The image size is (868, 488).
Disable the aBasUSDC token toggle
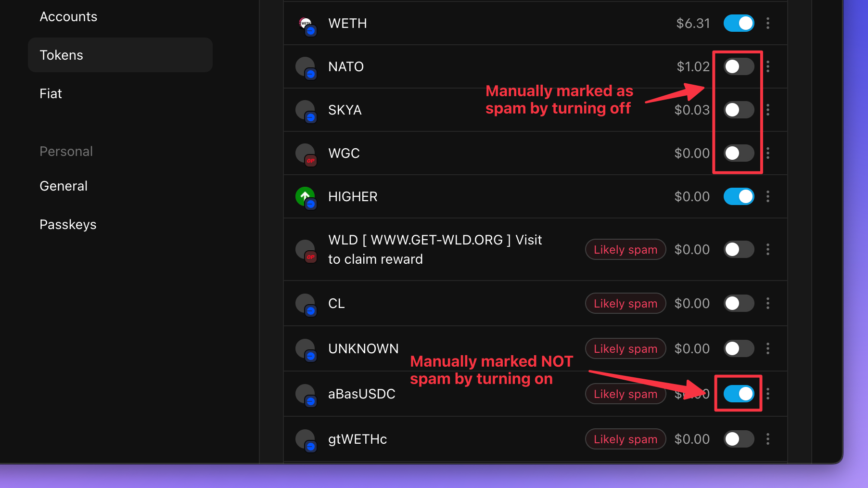click(739, 394)
